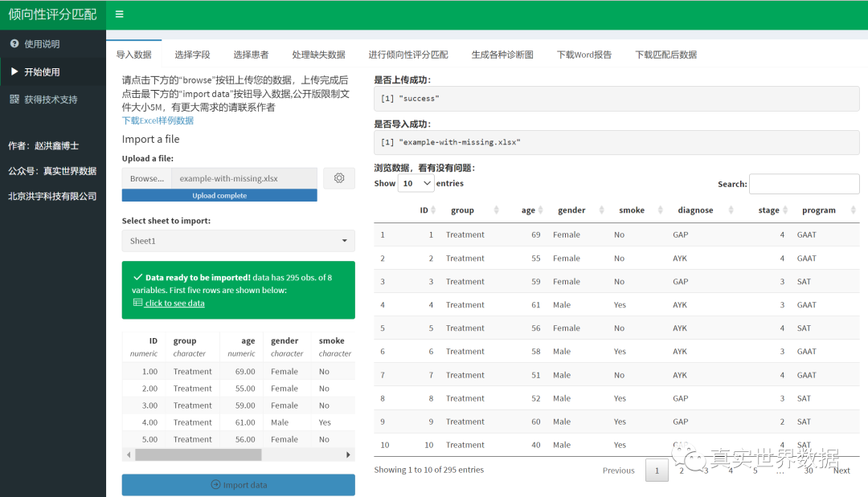Sort table by gender column arrows

[602, 210]
